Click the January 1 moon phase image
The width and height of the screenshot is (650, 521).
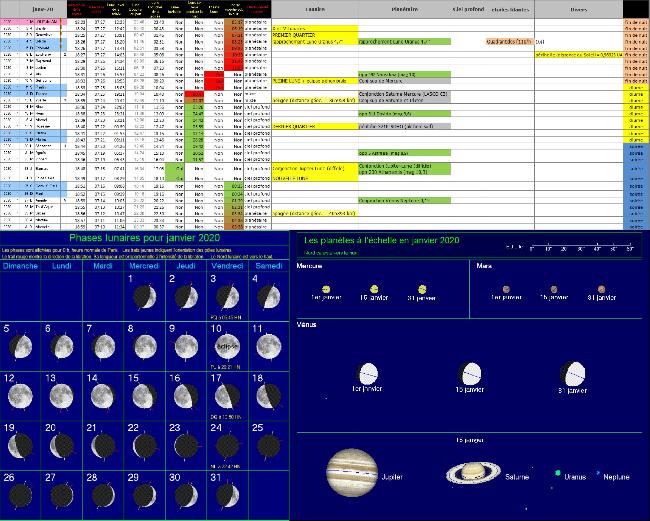pyautogui.click(x=145, y=297)
